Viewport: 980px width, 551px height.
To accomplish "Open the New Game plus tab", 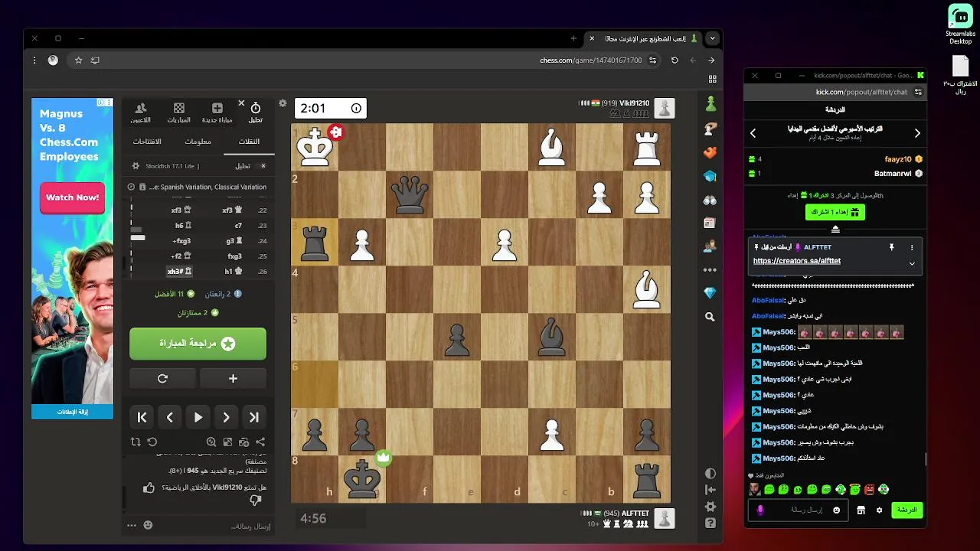I will pyautogui.click(x=217, y=112).
